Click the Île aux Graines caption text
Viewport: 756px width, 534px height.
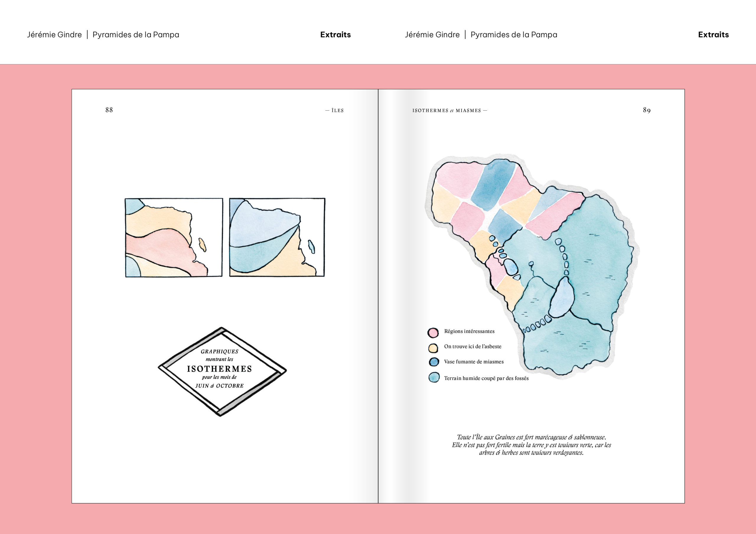point(531,445)
